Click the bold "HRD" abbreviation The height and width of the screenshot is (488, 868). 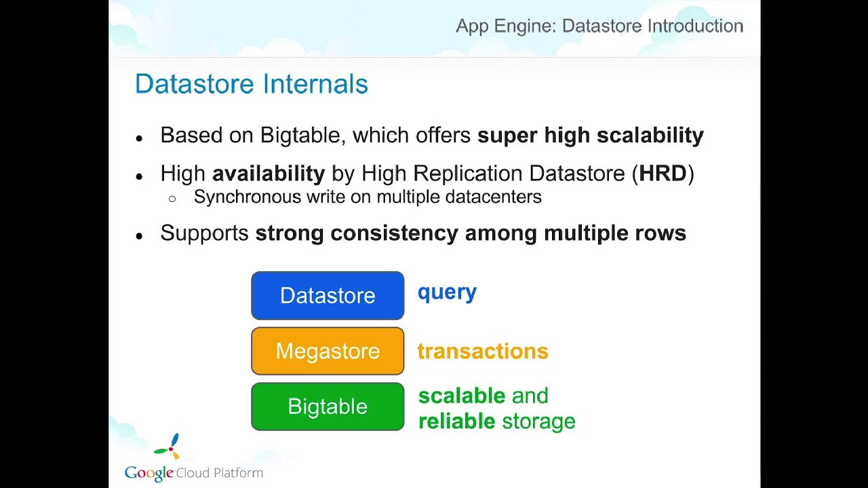pos(663,174)
